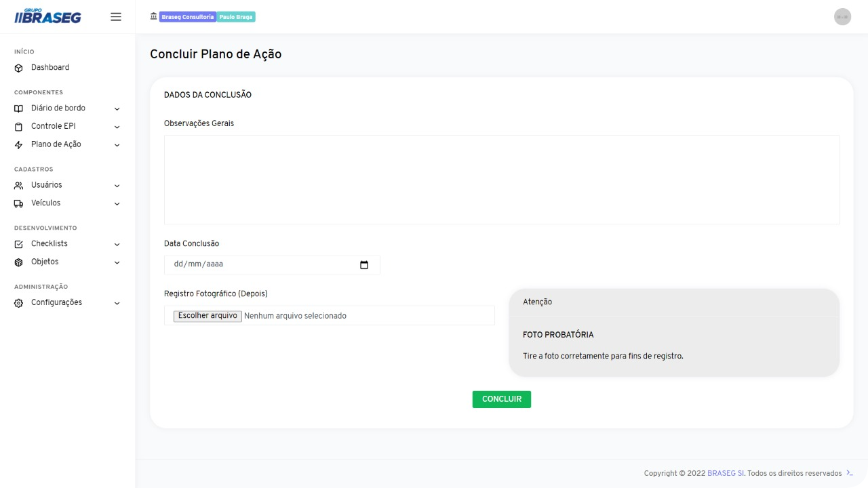Screen dimensions: 868x488
Task: Follow the BRASEG SI footer link
Action: point(725,474)
